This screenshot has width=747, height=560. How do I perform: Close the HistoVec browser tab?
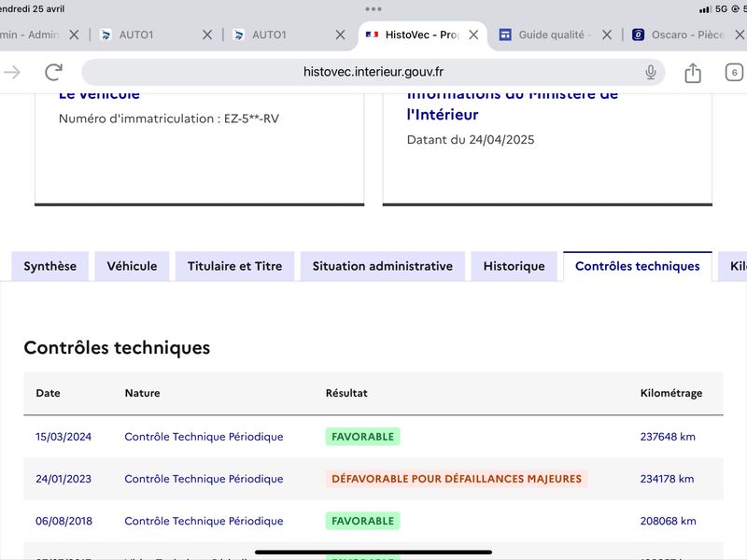point(473,35)
